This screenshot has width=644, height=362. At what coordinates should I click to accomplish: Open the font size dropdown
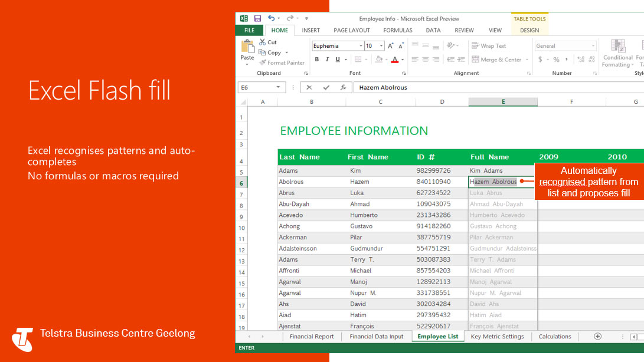tap(381, 46)
